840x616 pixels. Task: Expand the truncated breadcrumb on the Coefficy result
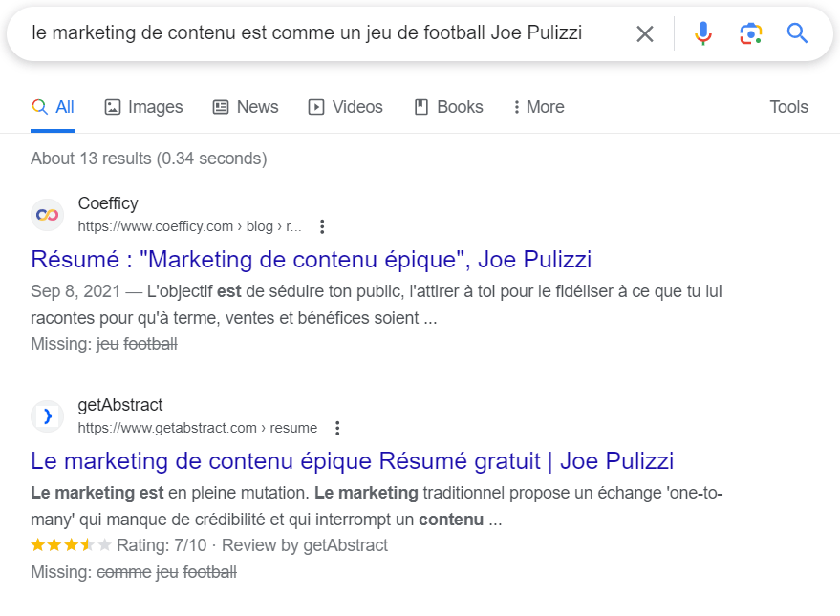[292, 225]
